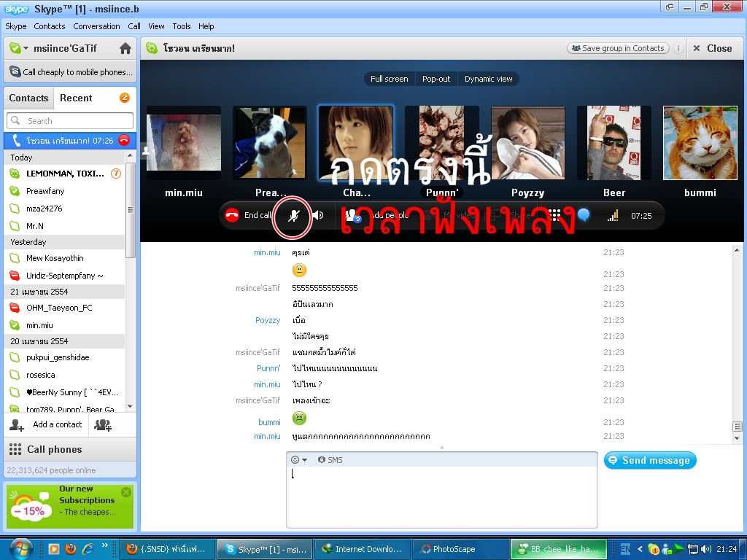Viewport: 747px width, 560px height.
Task: Click Call cheaply to mobile phones link
Action: [71, 72]
